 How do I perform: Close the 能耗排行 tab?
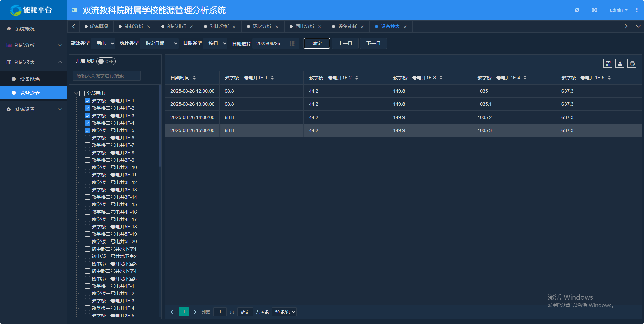click(x=191, y=27)
